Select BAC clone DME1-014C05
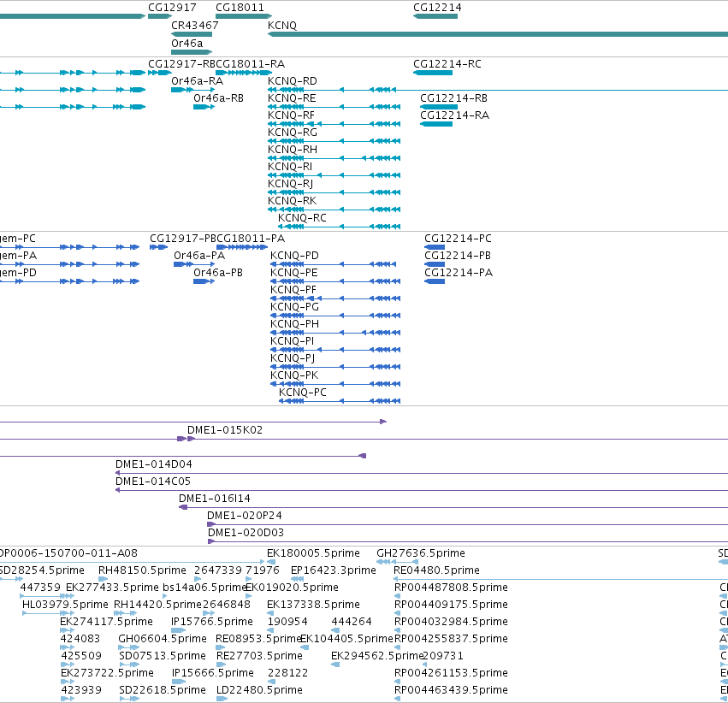The image size is (728, 703). pos(153,481)
